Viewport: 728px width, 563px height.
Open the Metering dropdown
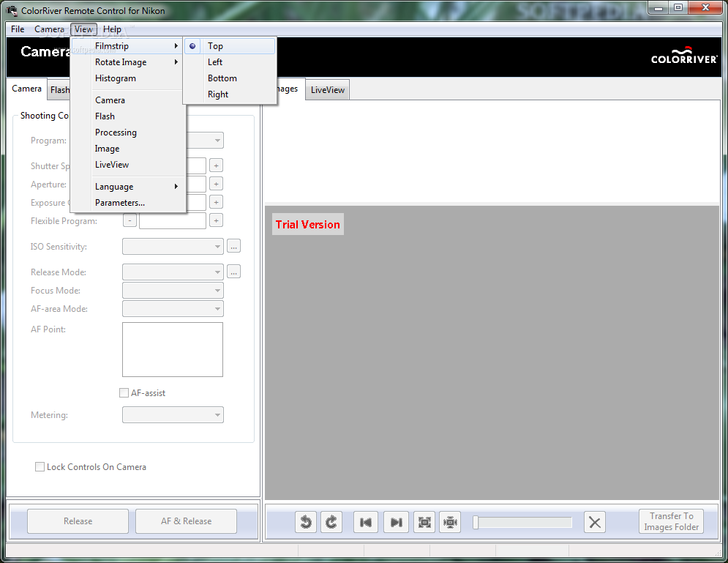(x=173, y=415)
